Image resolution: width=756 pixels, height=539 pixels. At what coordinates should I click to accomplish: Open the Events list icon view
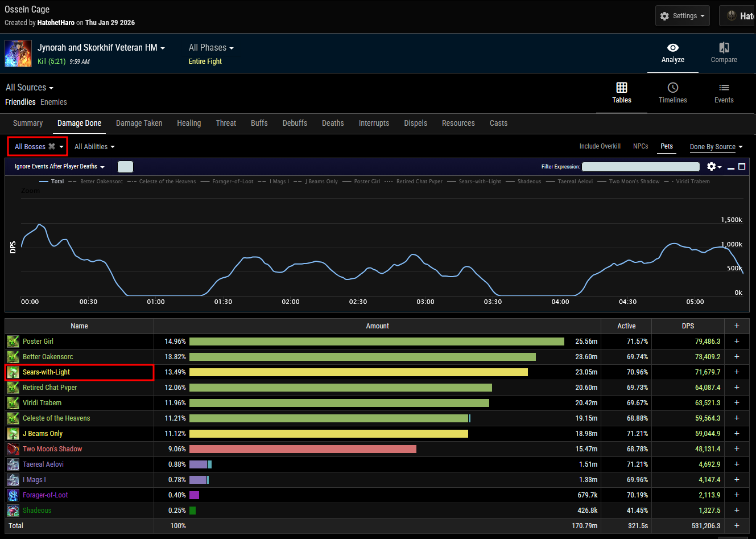point(724,88)
